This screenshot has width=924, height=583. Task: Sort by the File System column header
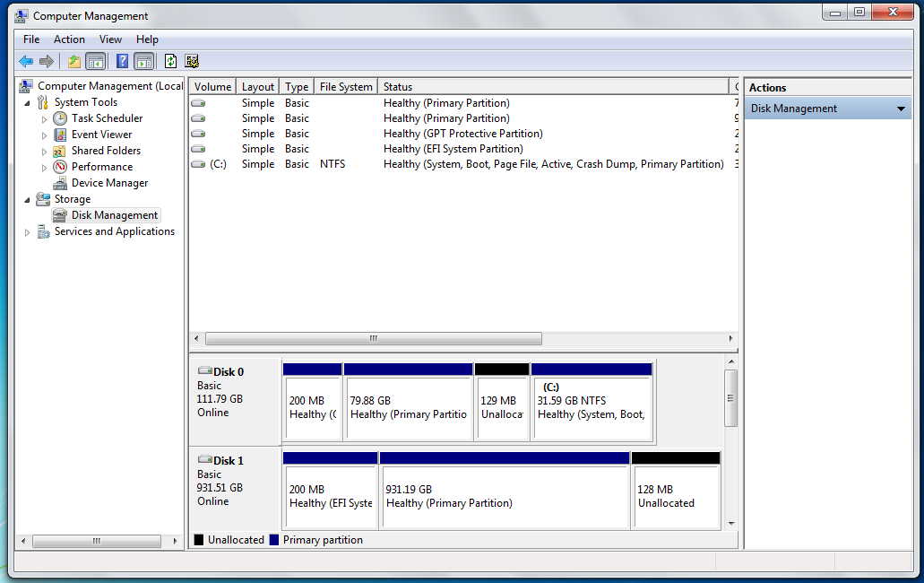coord(346,87)
